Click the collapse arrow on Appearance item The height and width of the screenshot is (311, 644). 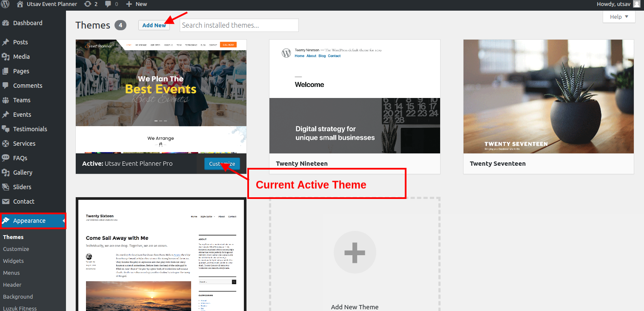(64, 221)
